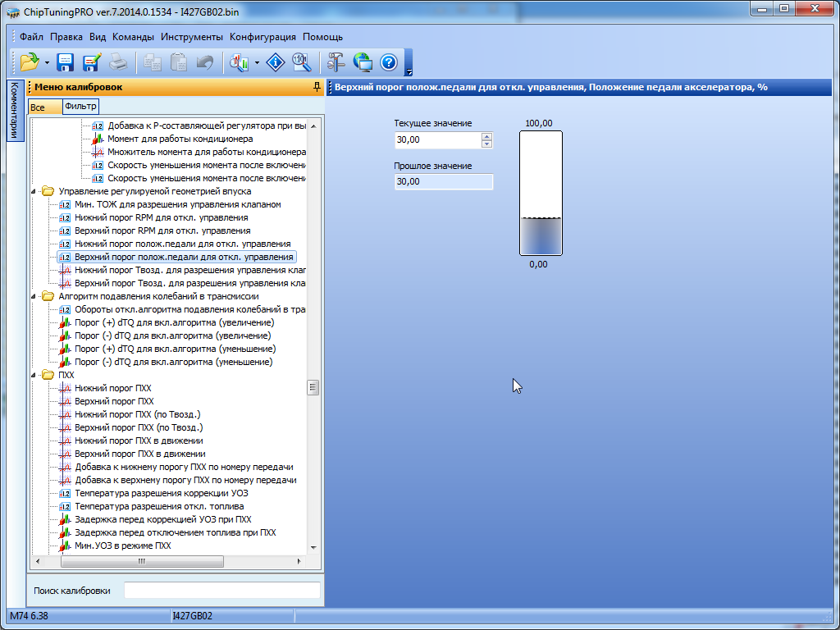Click the chart analysis magnifier toolbar icon

pos(240,62)
